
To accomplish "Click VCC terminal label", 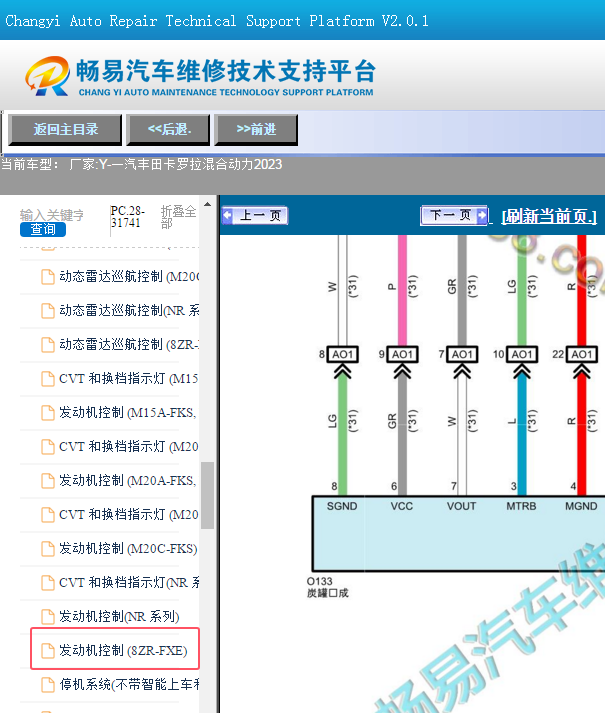I will (x=402, y=506).
